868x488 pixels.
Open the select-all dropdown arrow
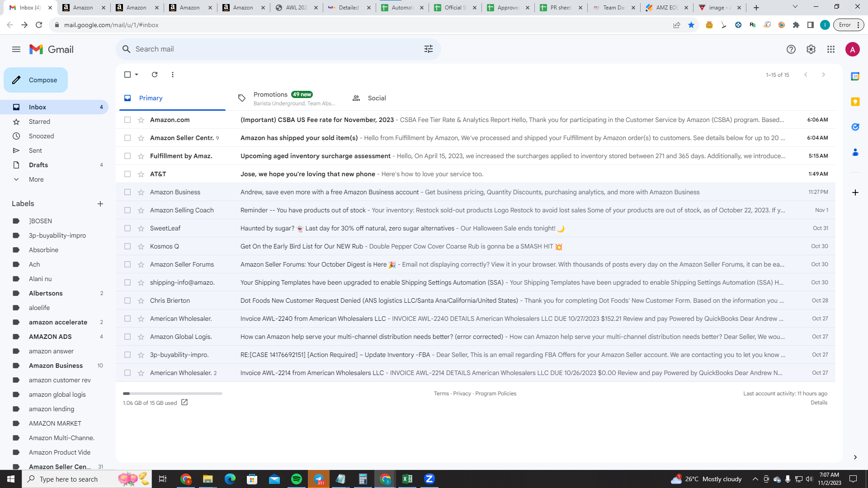click(x=137, y=75)
